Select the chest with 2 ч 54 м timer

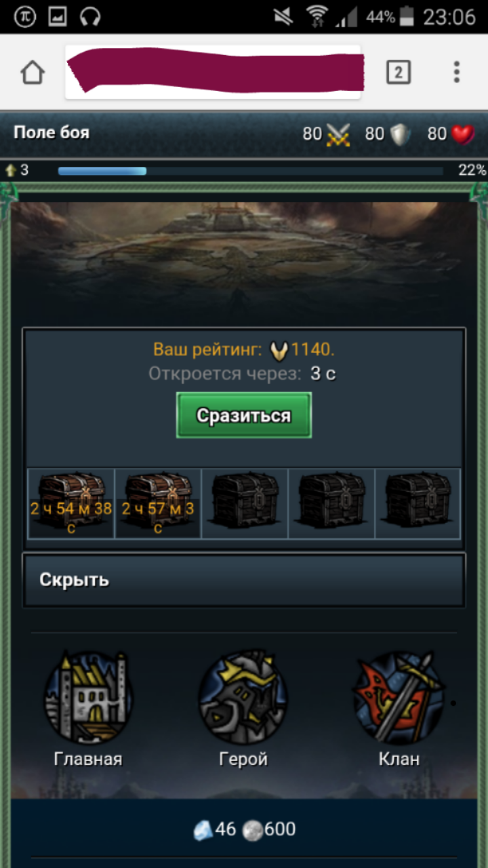(71, 503)
